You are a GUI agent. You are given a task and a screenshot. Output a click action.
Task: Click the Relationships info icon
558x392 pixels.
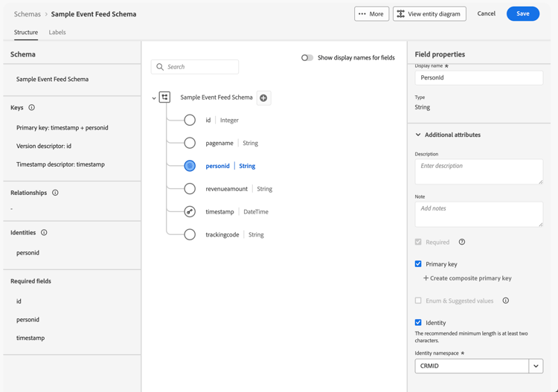55,193
